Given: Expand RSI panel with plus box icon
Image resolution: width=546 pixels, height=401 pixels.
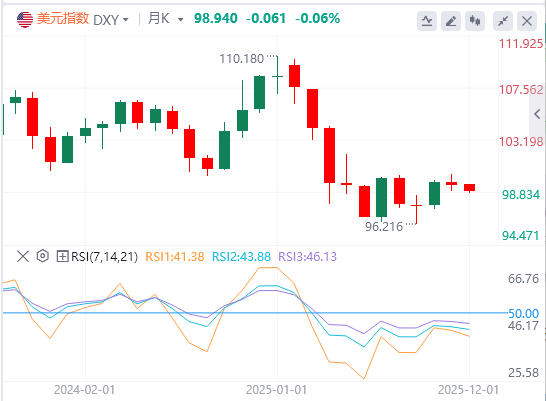Looking at the screenshot, I should coord(62,257).
